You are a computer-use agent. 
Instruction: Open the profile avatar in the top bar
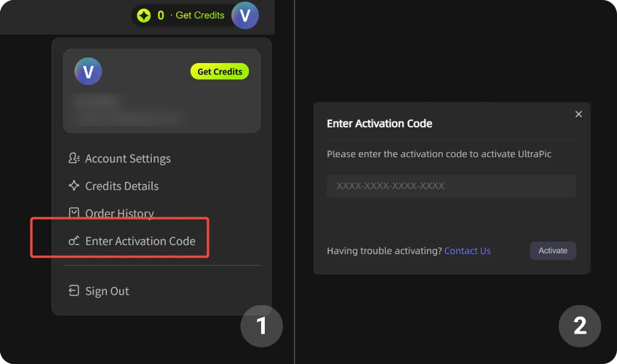(245, 16)
